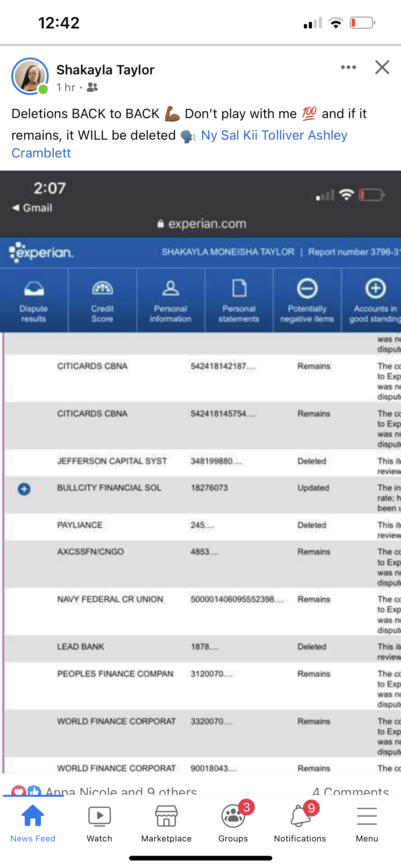This screenshot has width=401, height=868.
Task: Tap the Potentially negative items icon
Action: (x=307, y=289)
